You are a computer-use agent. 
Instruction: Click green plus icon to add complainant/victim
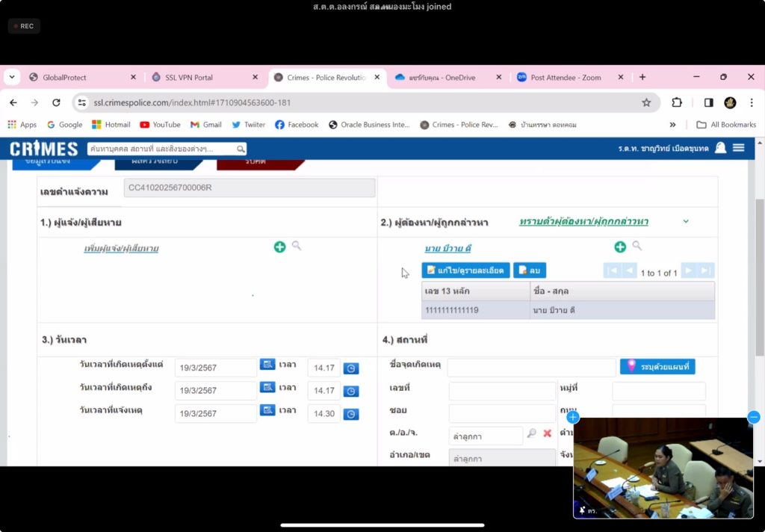point(279,247)
